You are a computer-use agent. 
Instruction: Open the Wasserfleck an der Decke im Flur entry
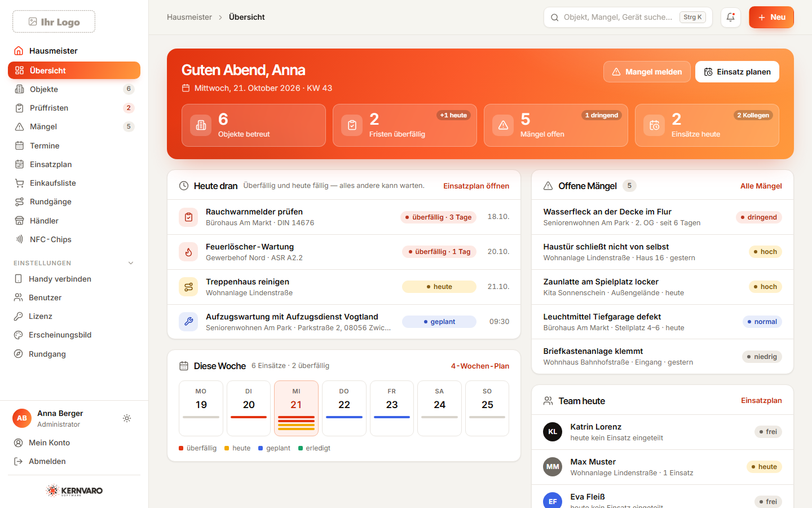[x=663, y=217]
